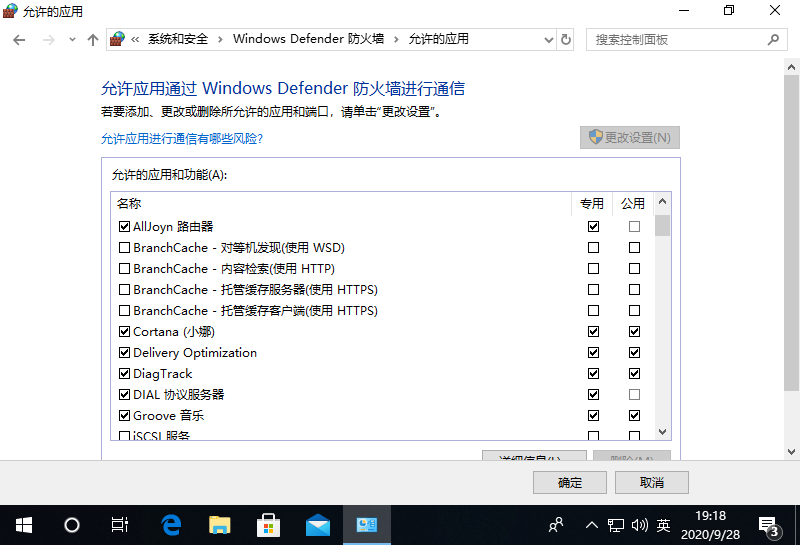Open 允许应用进行通信有哪些风险 link
Image resolution: width=800 pixels, height=545 pixels.
[182, 139]
